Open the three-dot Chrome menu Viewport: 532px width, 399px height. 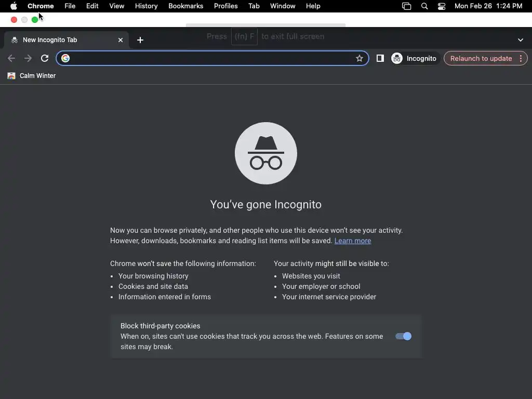click(521, 58)
